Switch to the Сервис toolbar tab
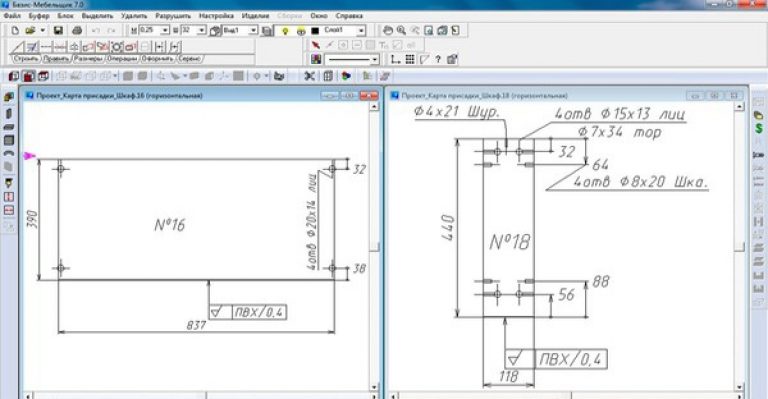The width and height of the screenshot is (768, 399). point(190,59)
